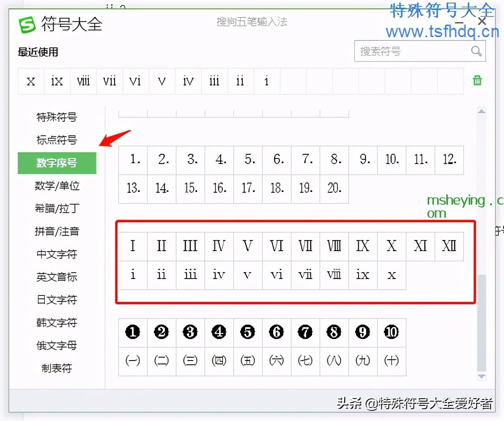This screenshot has width=504, height=421.
Task: Insert the black circled number 10 symbol
Action: 392,332
